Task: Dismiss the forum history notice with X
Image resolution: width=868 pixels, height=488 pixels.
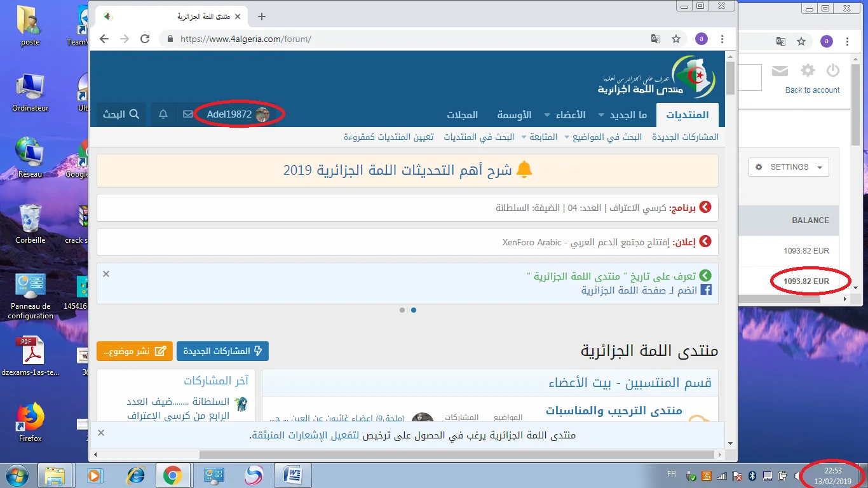Action: coord(106,274)
